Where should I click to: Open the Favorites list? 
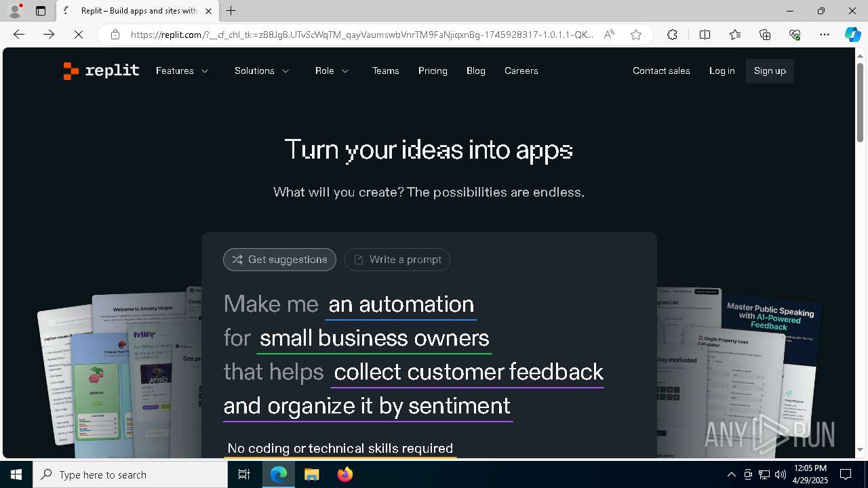pyautogui.click(x=735, y=35)
